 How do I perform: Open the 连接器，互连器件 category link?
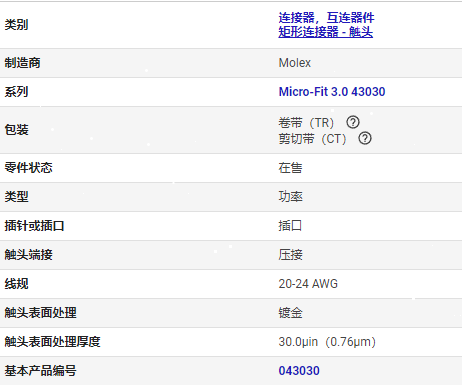tap(326, 17)
